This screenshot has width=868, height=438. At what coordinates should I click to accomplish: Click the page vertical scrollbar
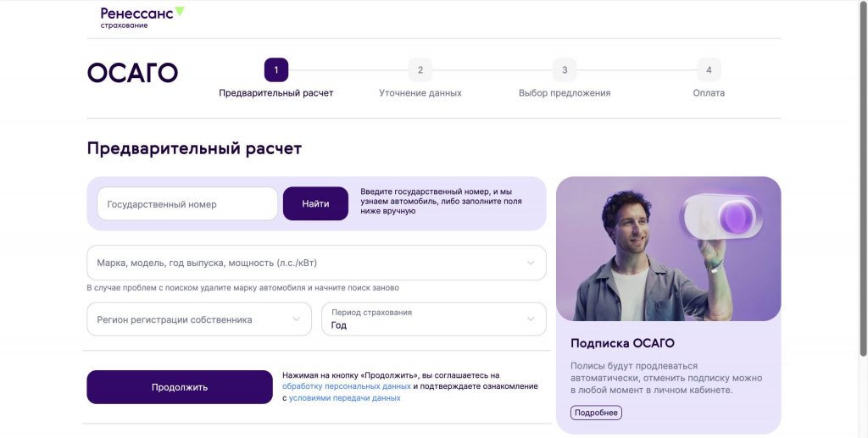(863, 169)
